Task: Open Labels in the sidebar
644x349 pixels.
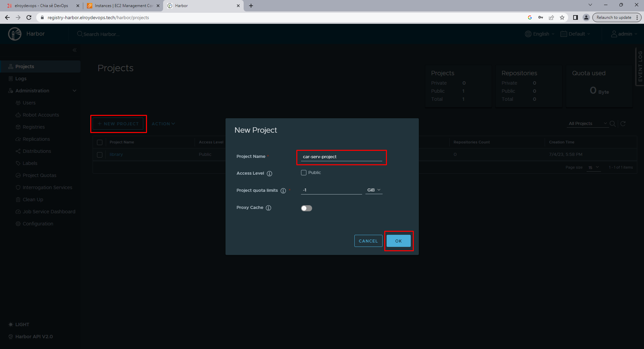Action: point(30,163)
